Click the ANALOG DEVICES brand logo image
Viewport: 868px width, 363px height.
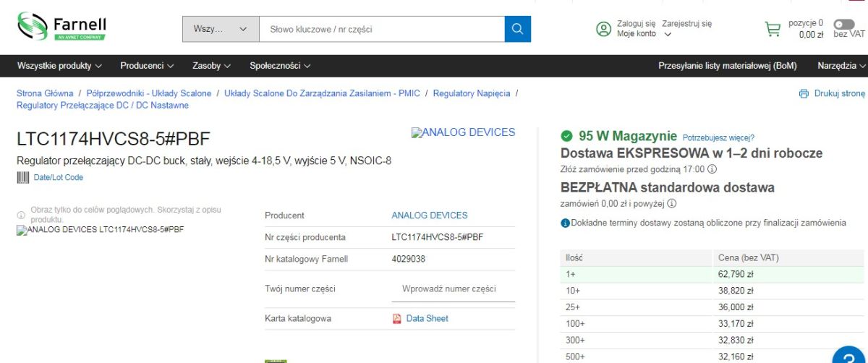tap(463, 132)
